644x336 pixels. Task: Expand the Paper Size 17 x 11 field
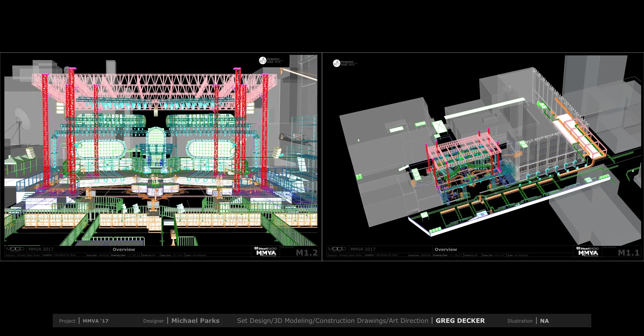coord(172,255)
